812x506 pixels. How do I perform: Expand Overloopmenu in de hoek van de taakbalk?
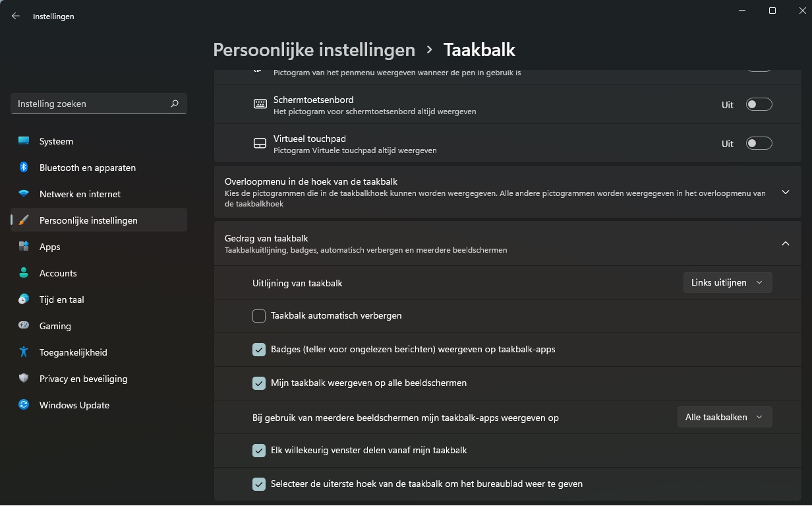tap(785, 192)
